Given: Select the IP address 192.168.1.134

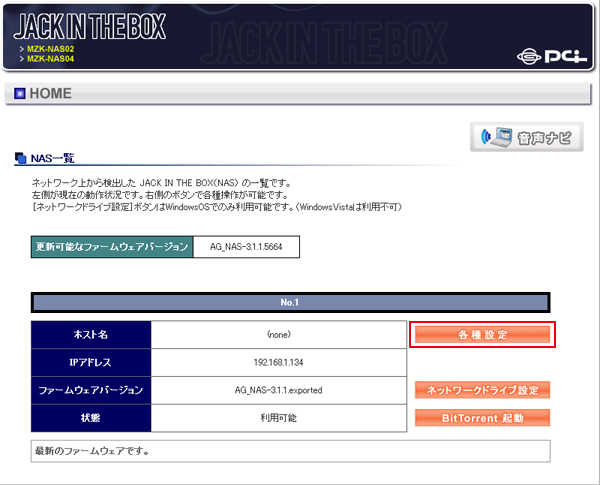Looking at the screenshot, I should (279, 363).
